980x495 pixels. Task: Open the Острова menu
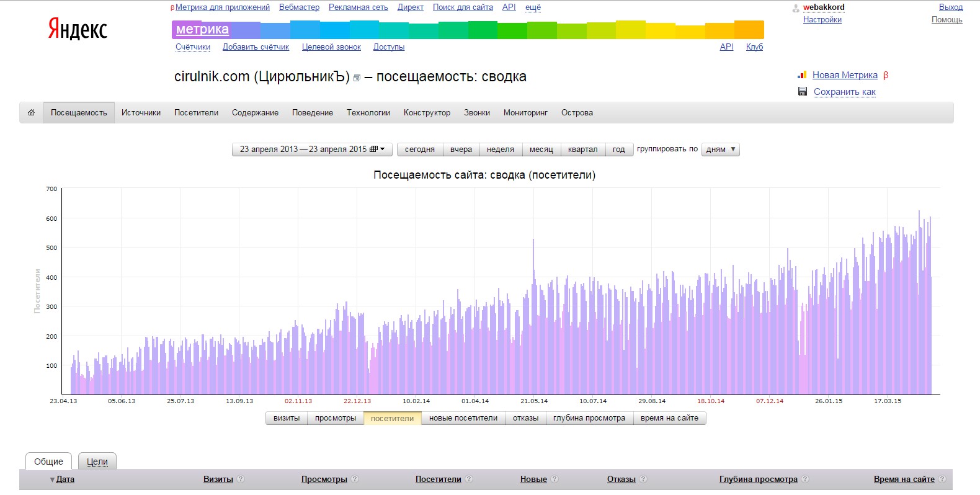(577, 113)
